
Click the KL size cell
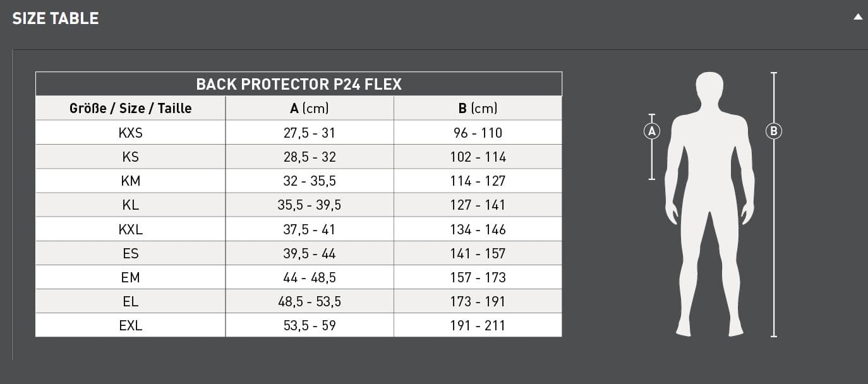130,205
